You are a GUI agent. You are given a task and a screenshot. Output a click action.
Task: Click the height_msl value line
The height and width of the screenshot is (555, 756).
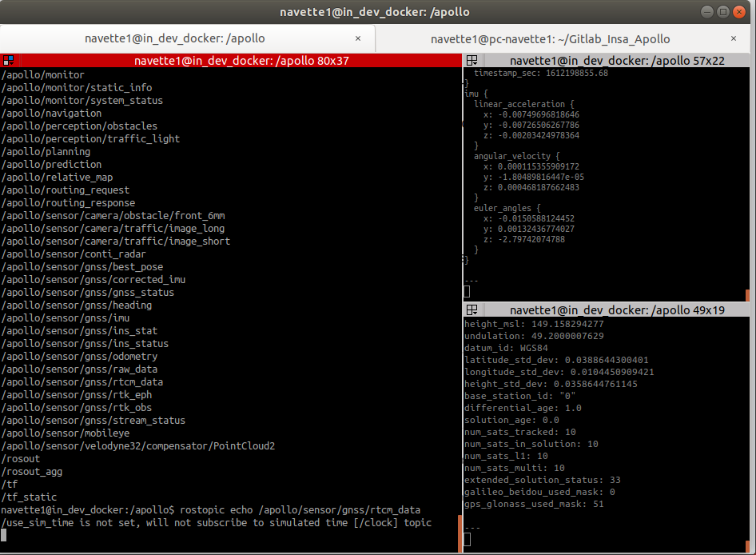(x=534, y=324)
